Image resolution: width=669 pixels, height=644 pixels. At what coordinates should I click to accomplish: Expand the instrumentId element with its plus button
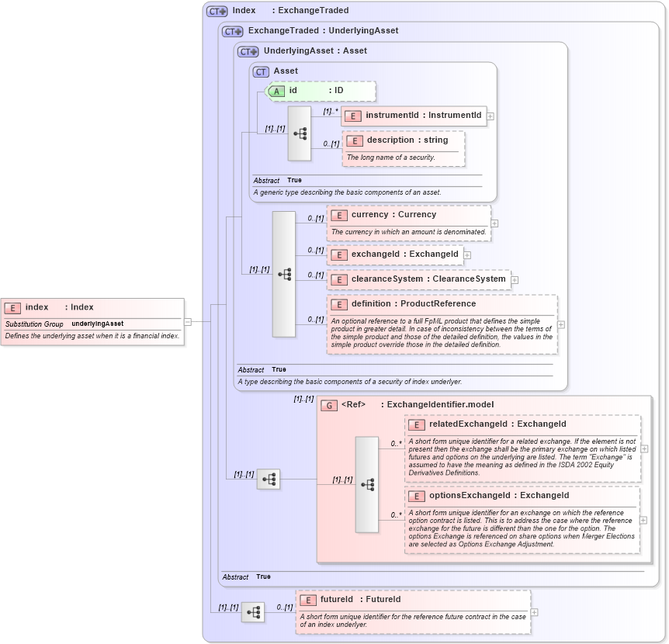click(492, 116)
